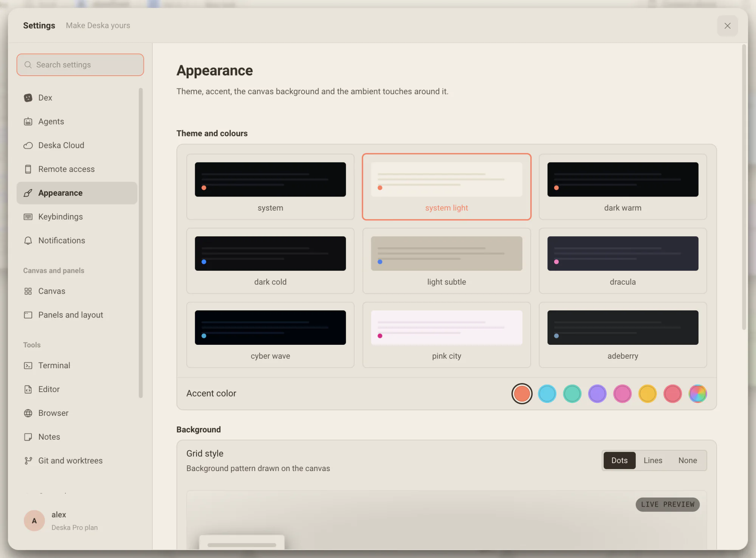The height and width of the screenshot is (558, 756).
Task: Pick the purple accent color
Action: 597,394
